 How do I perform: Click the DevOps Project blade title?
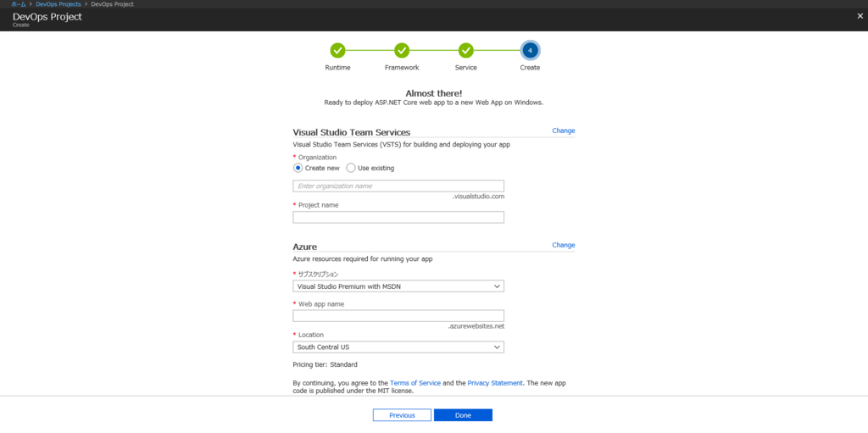47,17
